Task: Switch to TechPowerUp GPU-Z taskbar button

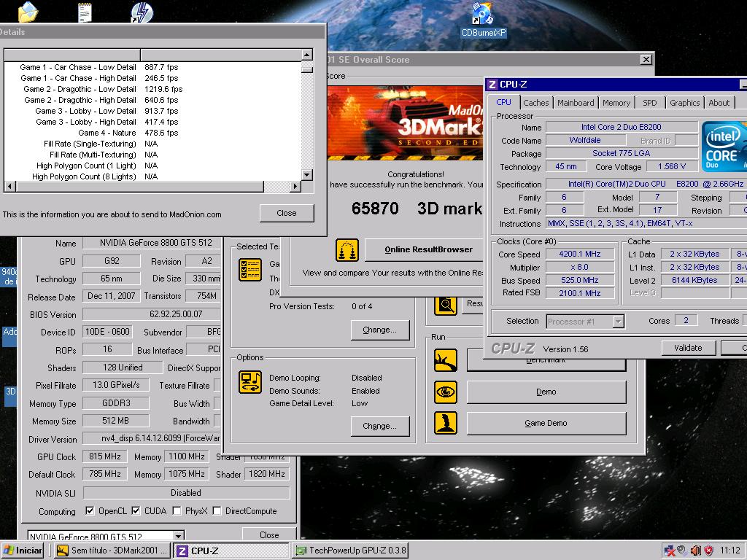Action: tap(350, 551)
